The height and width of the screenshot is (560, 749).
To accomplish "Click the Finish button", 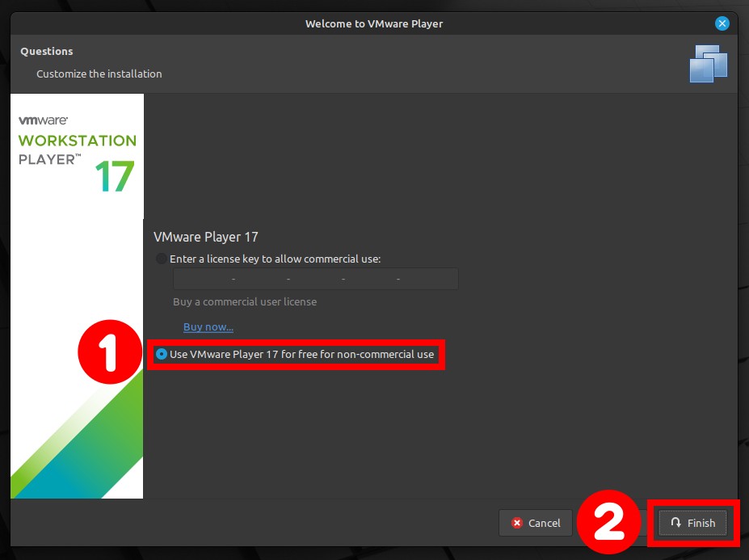I will (692, 523).
